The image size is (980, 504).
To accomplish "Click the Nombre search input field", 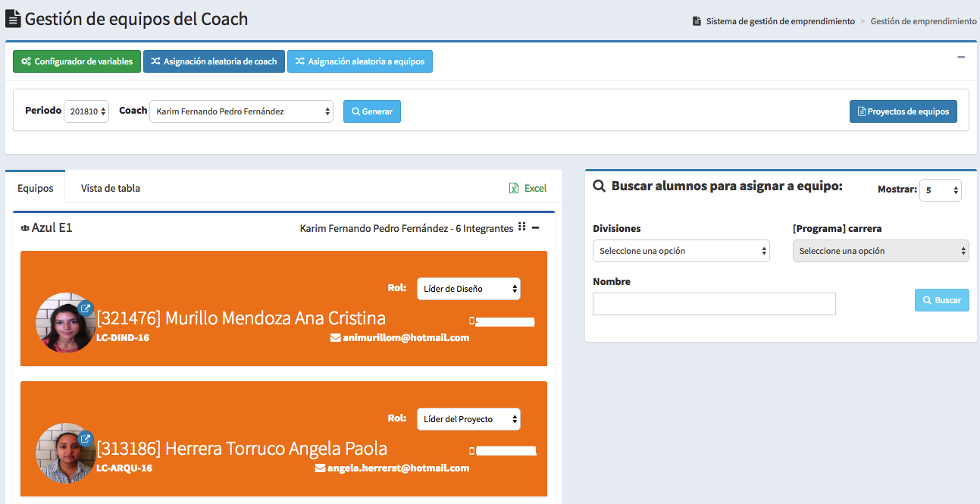I will (714, 304).
